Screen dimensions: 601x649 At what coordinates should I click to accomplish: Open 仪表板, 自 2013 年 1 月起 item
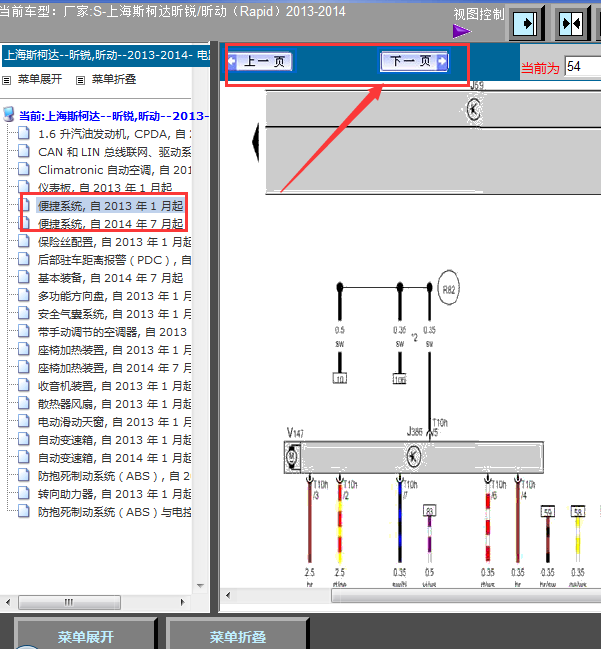105,188
